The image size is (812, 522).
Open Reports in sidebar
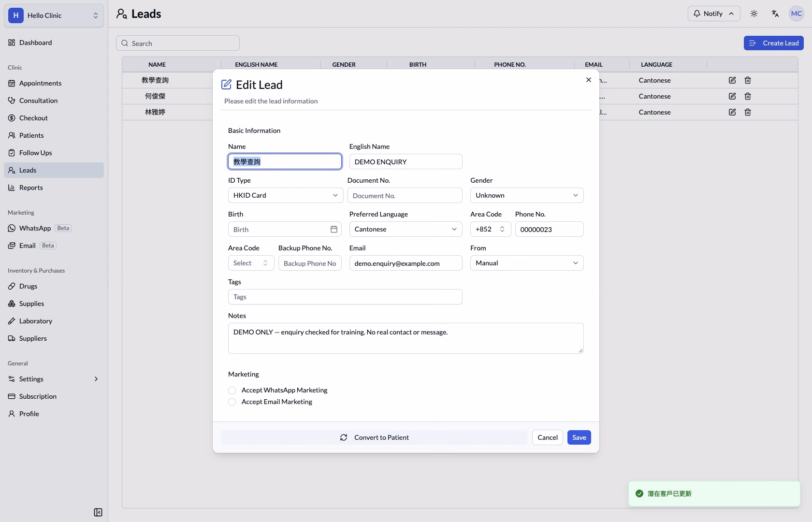click(x=54, y=188)
